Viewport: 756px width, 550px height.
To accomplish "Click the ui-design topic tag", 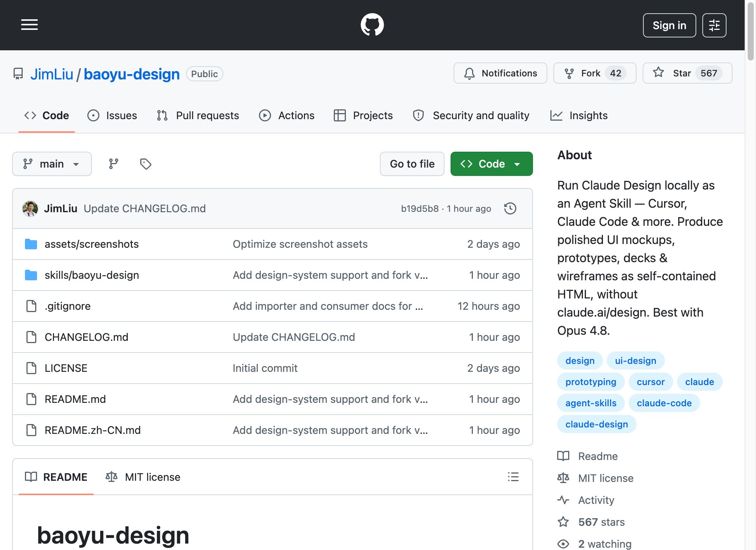I will (x=635, y=360).
